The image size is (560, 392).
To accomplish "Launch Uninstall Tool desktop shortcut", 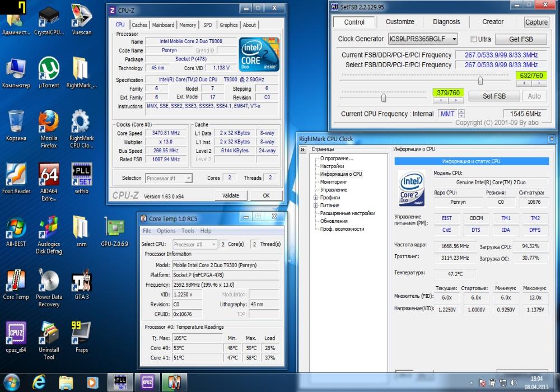I will pos(49,340).
